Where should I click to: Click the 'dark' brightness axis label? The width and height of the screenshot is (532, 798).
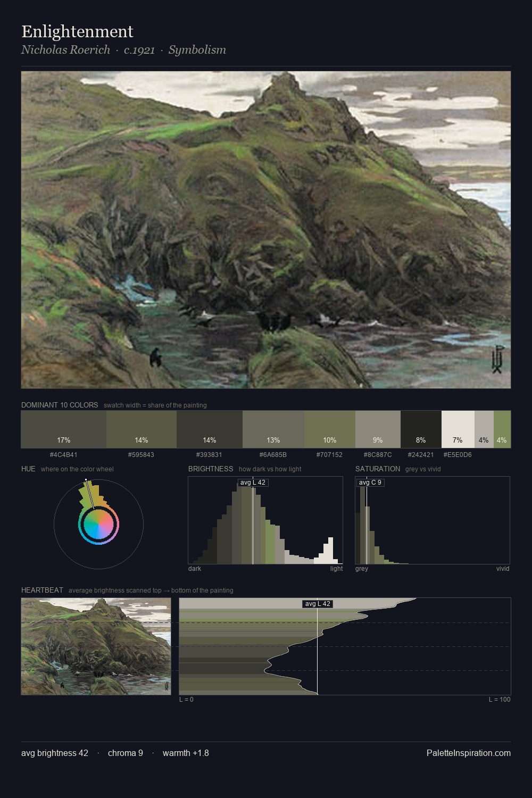pyautogui.click(x=195, y=569)
